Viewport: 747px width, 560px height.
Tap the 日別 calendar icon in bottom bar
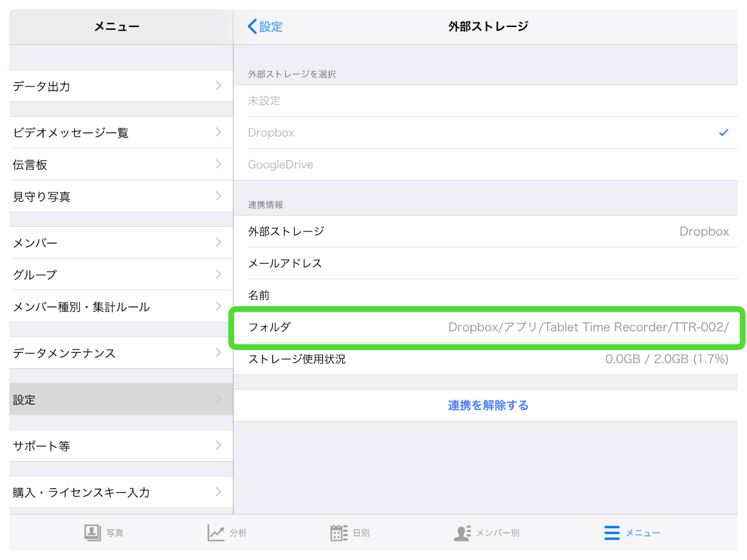(x=339, y=532)
